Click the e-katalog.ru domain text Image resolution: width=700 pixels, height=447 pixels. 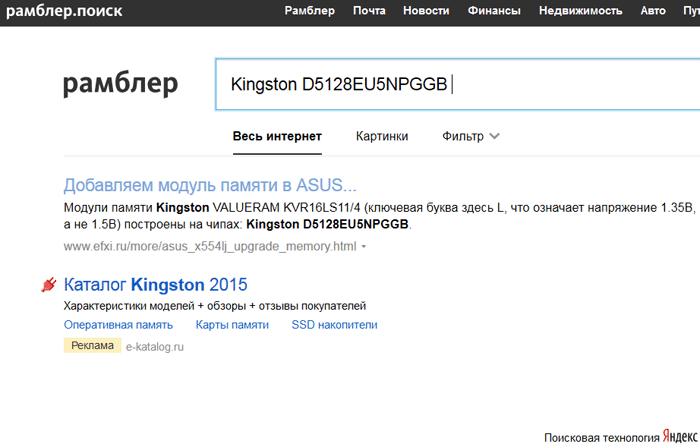click(x=154, y=347)
